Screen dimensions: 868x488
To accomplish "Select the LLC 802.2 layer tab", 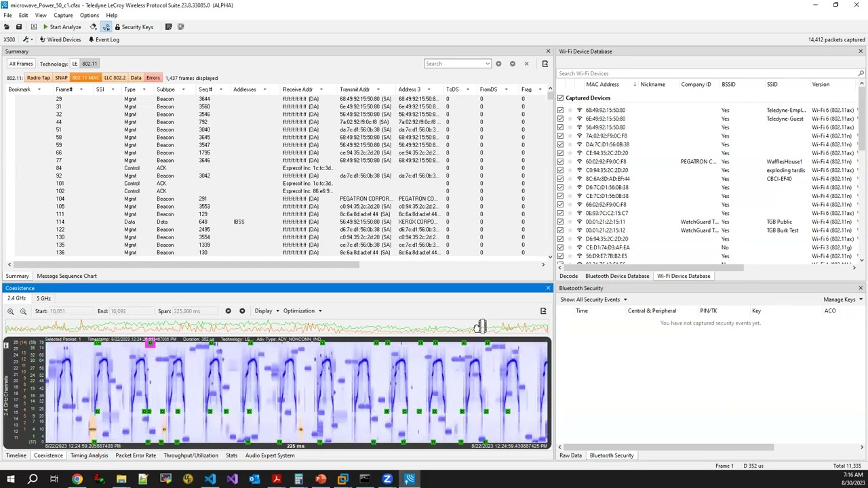I will pos(115,78).
